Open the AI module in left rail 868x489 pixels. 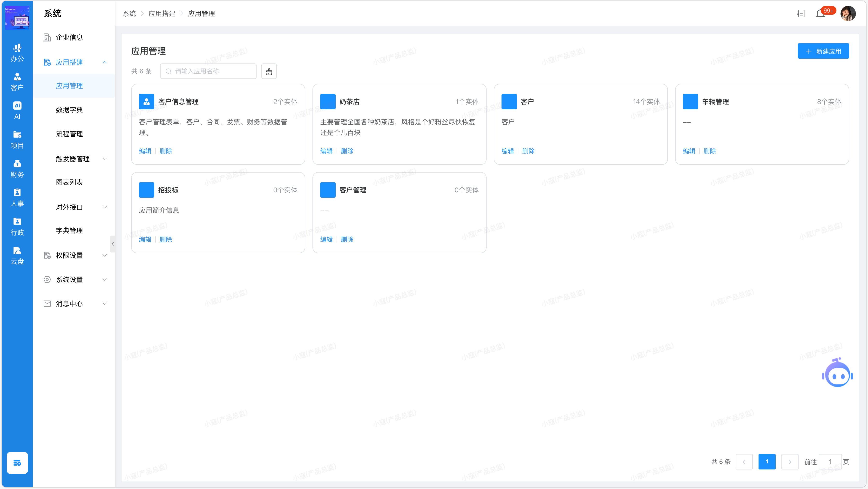17,111
